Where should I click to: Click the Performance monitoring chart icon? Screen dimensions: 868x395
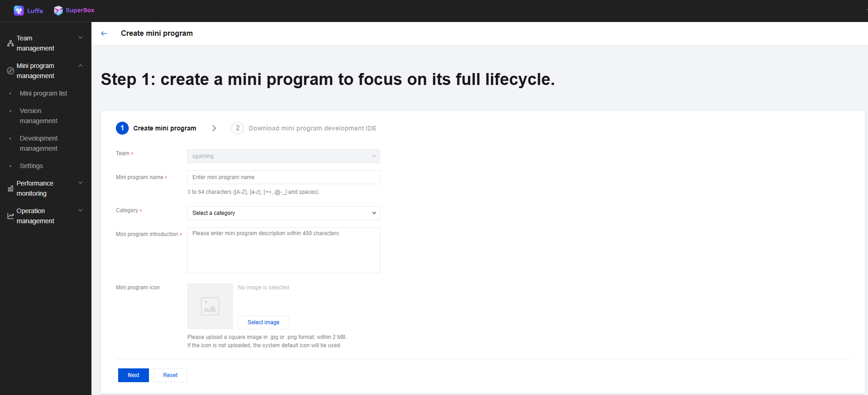click(x=10, y=188)
